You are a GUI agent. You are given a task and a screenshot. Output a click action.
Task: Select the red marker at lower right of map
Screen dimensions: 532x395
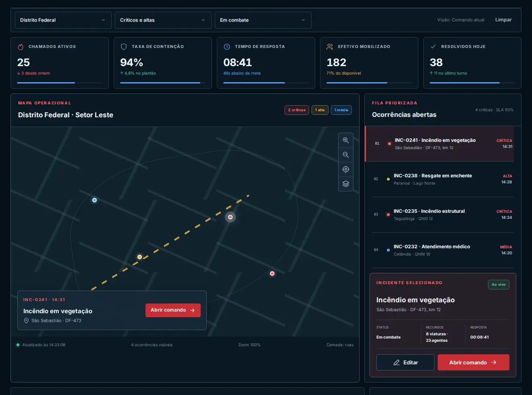pyautogui.click(x=272, y=273)
